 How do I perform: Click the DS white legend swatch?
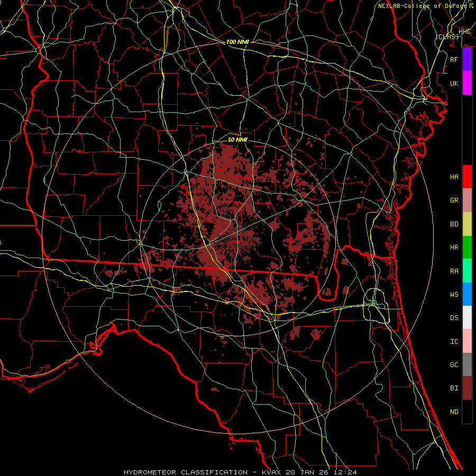click(x=467, y=317)
